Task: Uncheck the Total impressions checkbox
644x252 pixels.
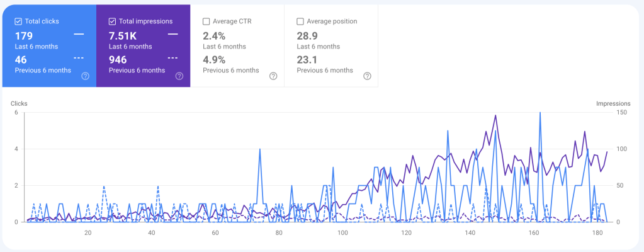Action: point(113,21)
